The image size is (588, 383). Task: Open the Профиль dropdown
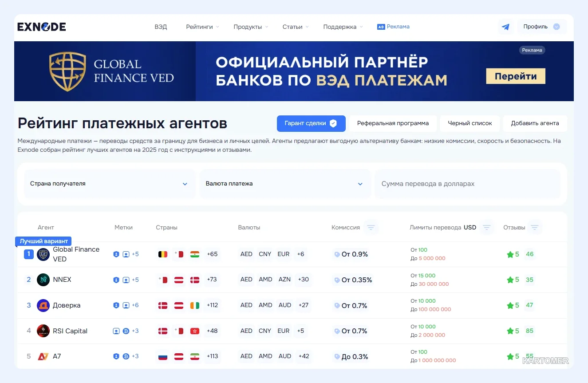tap(542, 27)
